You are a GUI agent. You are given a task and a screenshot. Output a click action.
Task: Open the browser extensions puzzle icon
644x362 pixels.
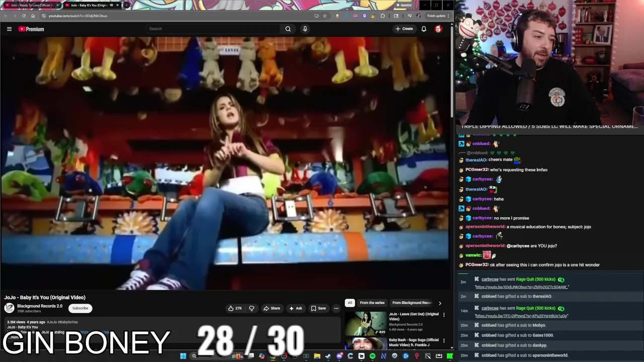pyautogui.click(x=383, y=16)
